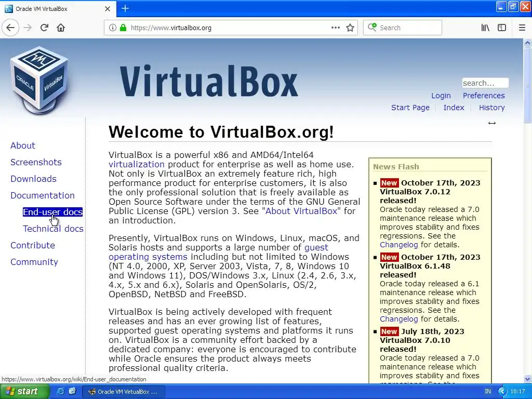Viewport: 532px width, 399px height.
Task: Open the Screenshots sidebar link
Action: 36,162
